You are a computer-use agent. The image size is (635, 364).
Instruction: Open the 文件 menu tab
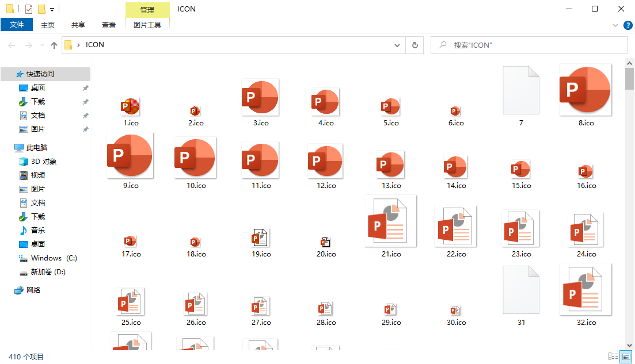click(x=17, y=25)
